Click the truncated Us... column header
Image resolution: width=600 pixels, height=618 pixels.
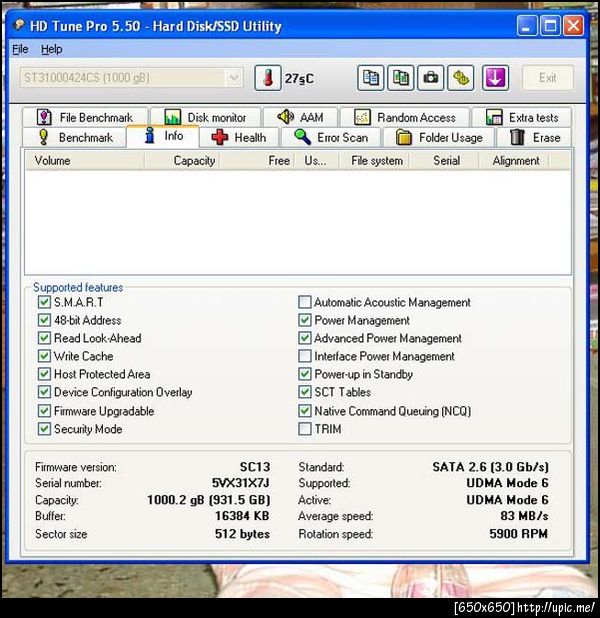(316, 160)
